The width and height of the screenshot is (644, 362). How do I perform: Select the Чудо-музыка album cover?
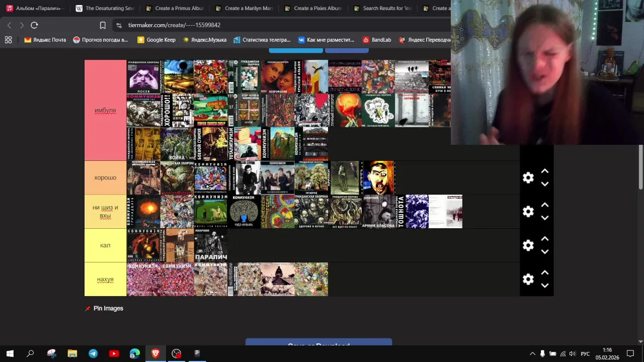[x=244, y=212]
